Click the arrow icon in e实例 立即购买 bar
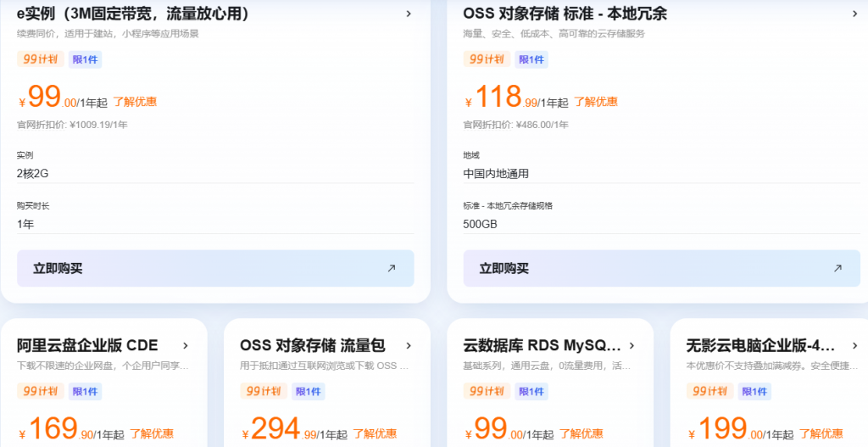The image size is (868, 447). tap(391, 268)
